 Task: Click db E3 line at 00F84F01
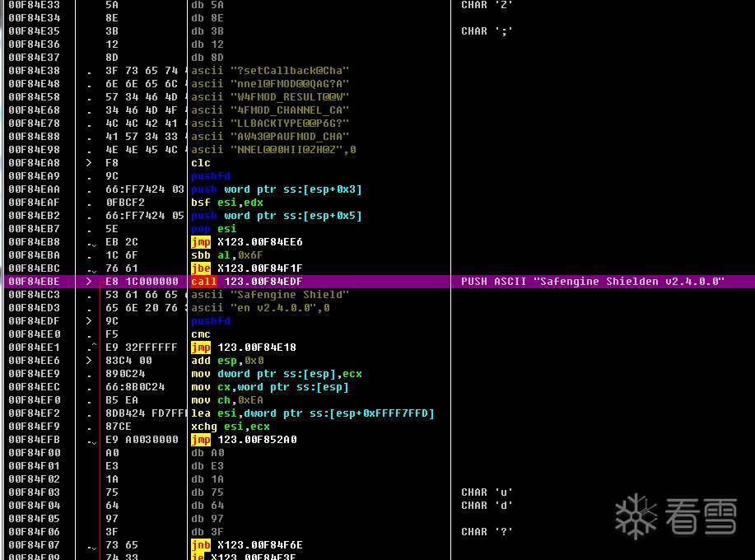point(207,466)
